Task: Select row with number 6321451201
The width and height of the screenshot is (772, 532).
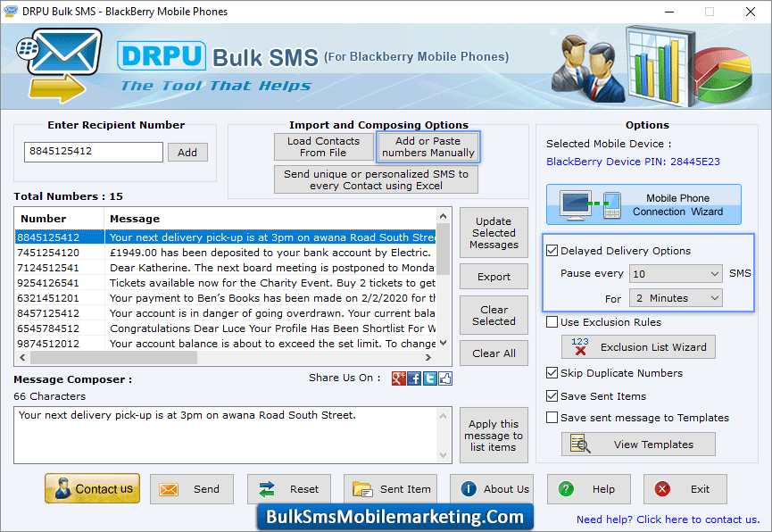Action: 226,298
